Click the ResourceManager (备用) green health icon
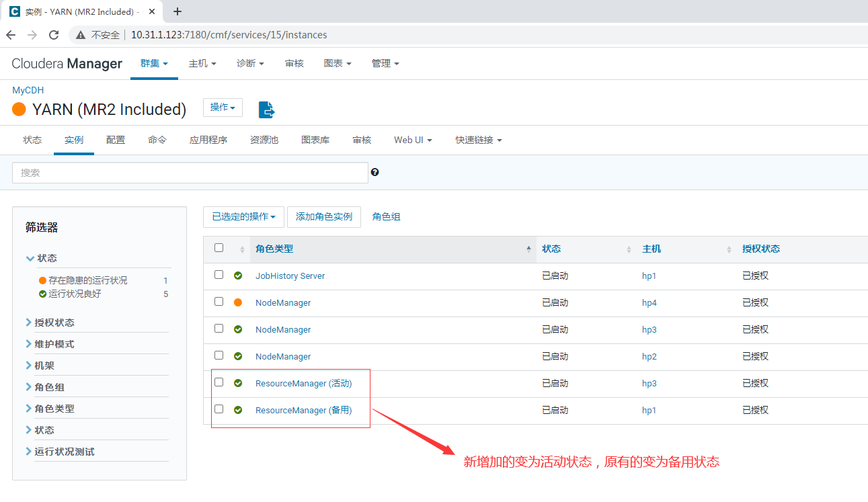This screenshot has height=502, width=868. click(238, 410)
